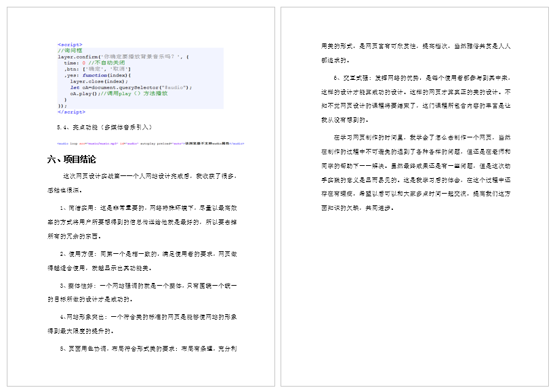Click the line starting '6、交互式强'
555x392 pixels.
[x=422, y=78]
